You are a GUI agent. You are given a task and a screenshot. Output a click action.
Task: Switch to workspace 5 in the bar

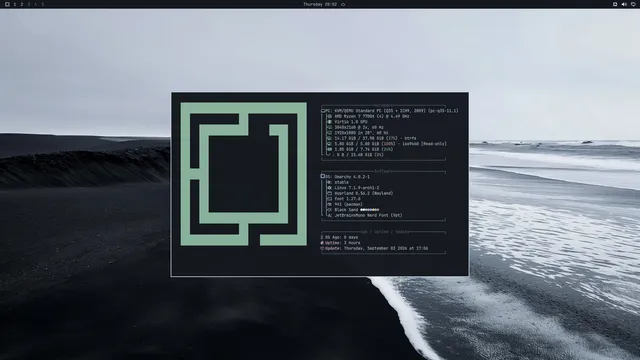pyautogui.click(x=42, y=4)
